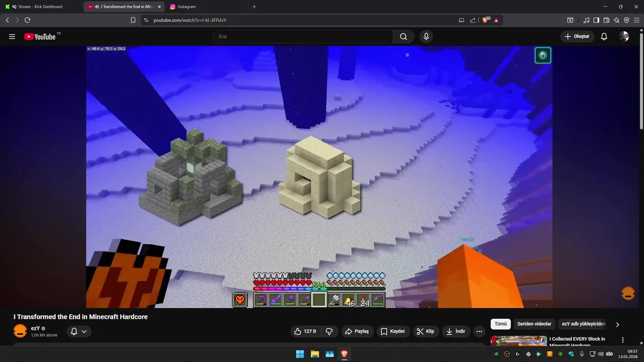This screenshot has height=362, width=644.
Task: Focus the Ara search field
Action: coord(303,37)
